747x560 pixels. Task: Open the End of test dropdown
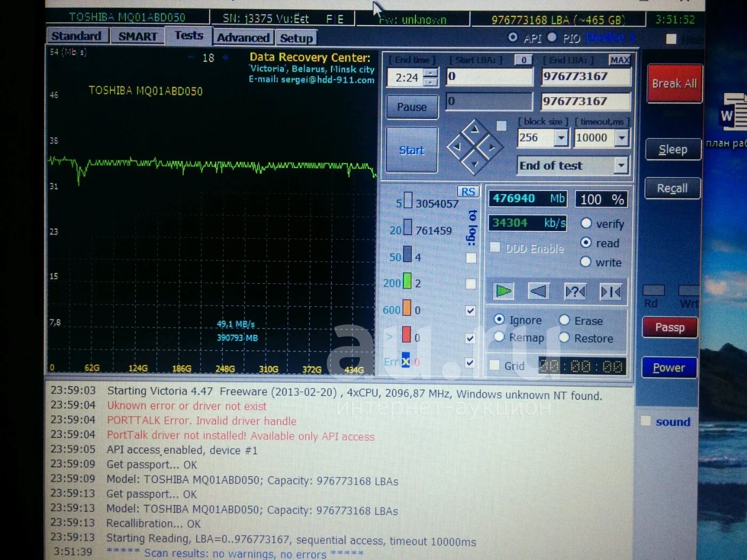click(621, 165)
